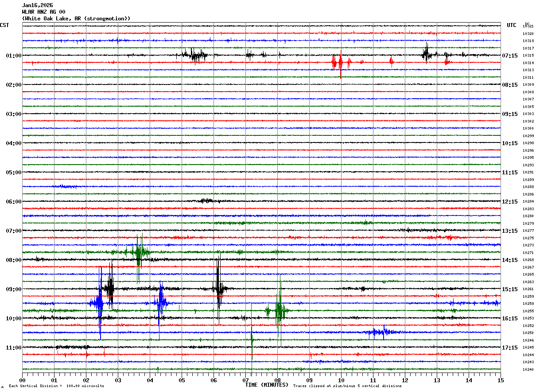Select the 07:15 UTC row label
This screenshot has height=392, width=536.
click(x=510, y=56)
